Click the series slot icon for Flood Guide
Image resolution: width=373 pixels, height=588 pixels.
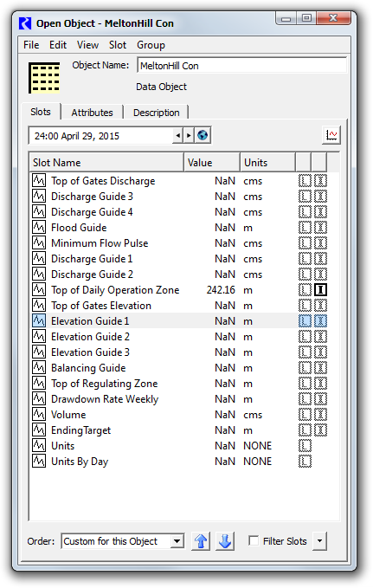(39, 227)
